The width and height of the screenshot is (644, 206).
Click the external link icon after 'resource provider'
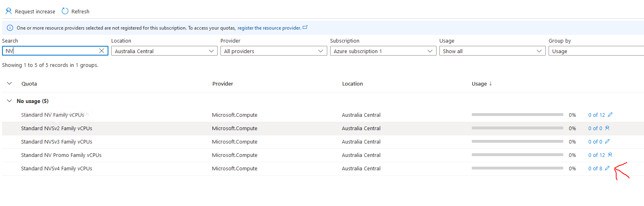click(x=305, y=28)
